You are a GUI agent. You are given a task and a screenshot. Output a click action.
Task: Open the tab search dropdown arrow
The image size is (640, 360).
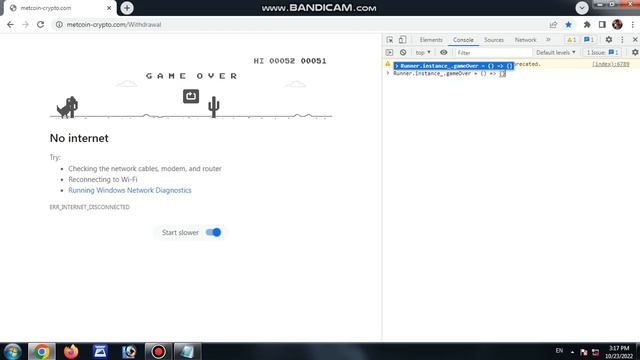click(x=582, y=8)
